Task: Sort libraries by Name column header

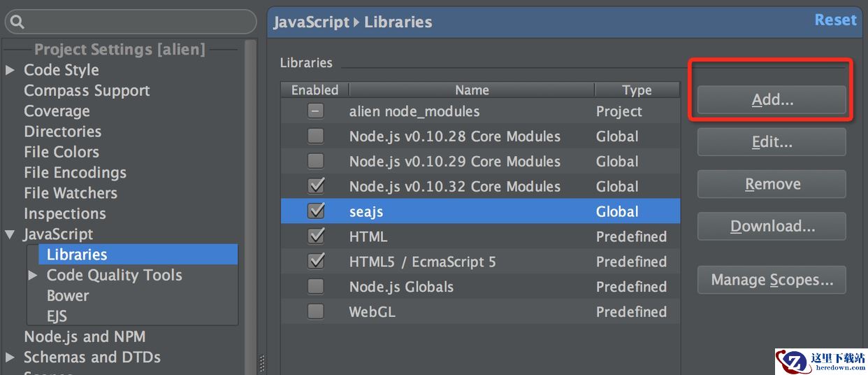Action: point(472,90)
